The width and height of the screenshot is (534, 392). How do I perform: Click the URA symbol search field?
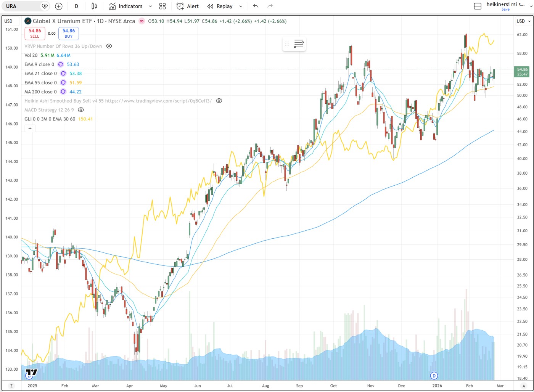[x=22, y=6]
